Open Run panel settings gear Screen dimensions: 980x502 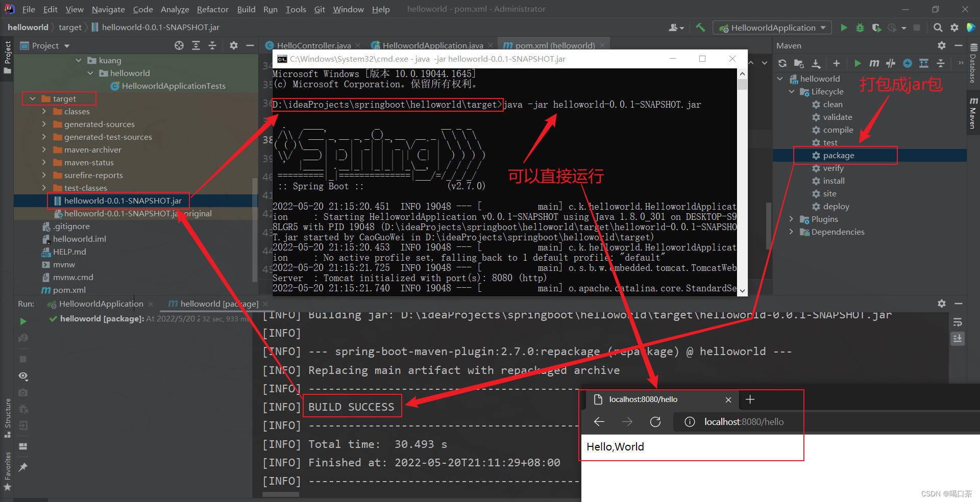pyautogui.click(x=942, y=304)
